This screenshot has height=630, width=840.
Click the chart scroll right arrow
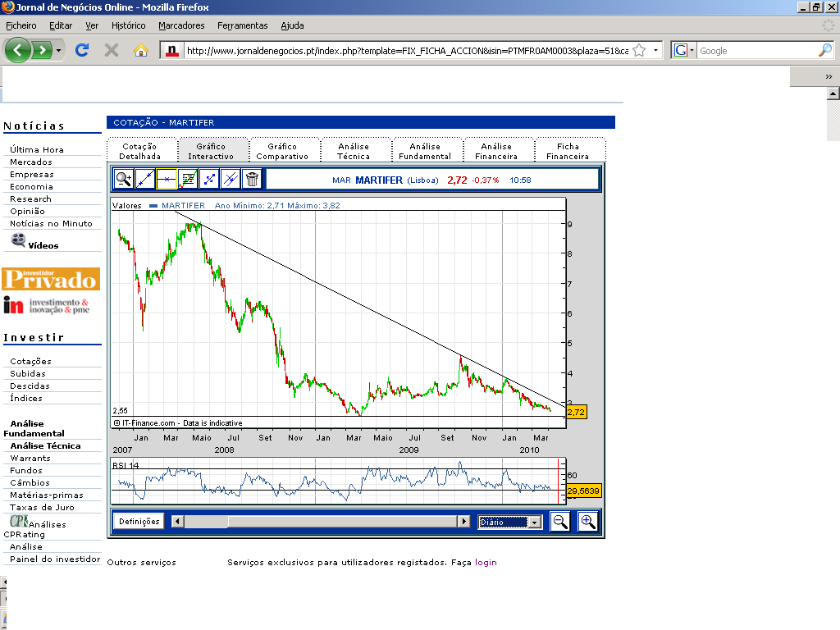pos(464,521)
